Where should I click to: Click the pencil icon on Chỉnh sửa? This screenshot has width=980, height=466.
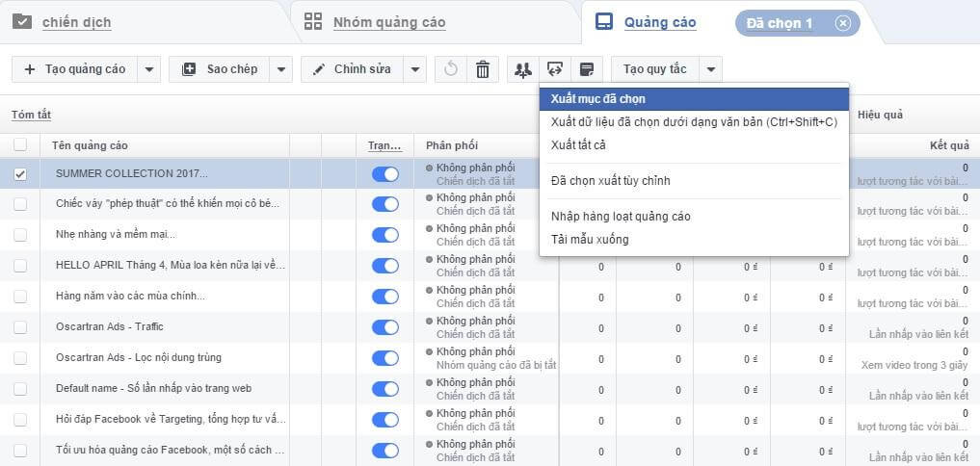319,69
